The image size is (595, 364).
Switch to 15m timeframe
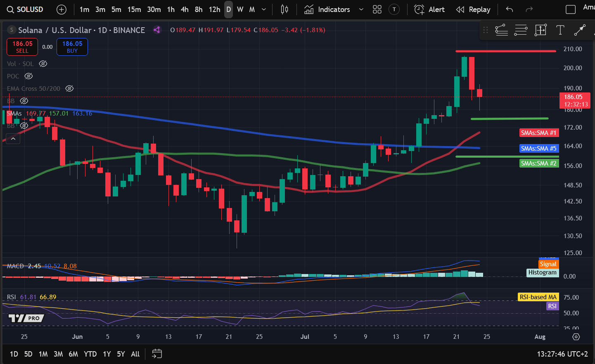pyautogui.click(x=134, y=9)
